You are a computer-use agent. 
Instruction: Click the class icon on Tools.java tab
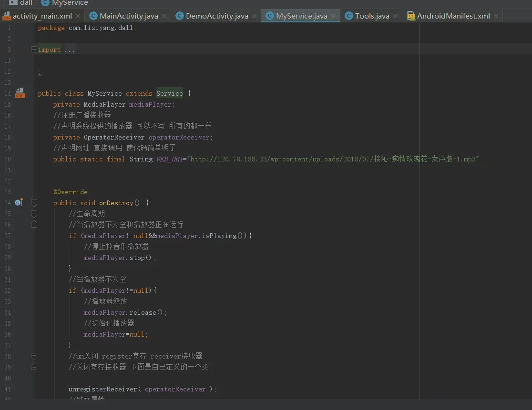pyautogui.click(x=349, y=16)
